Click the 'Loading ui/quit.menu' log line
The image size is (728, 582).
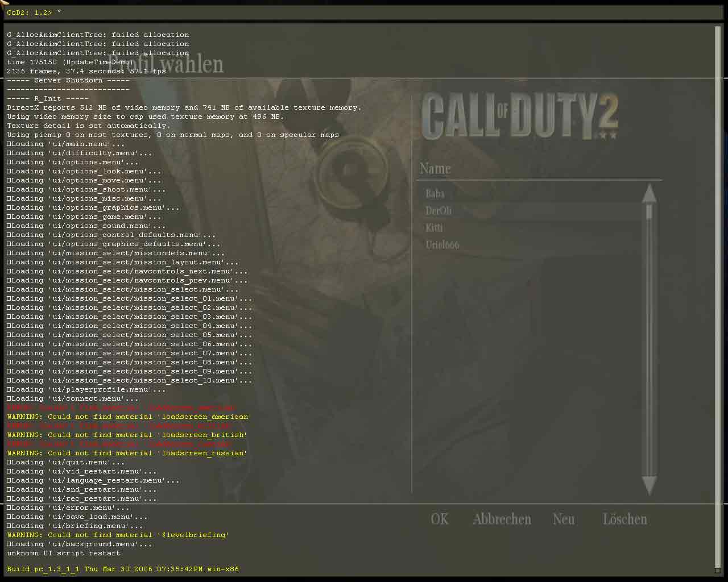click(x=66, y=462)
